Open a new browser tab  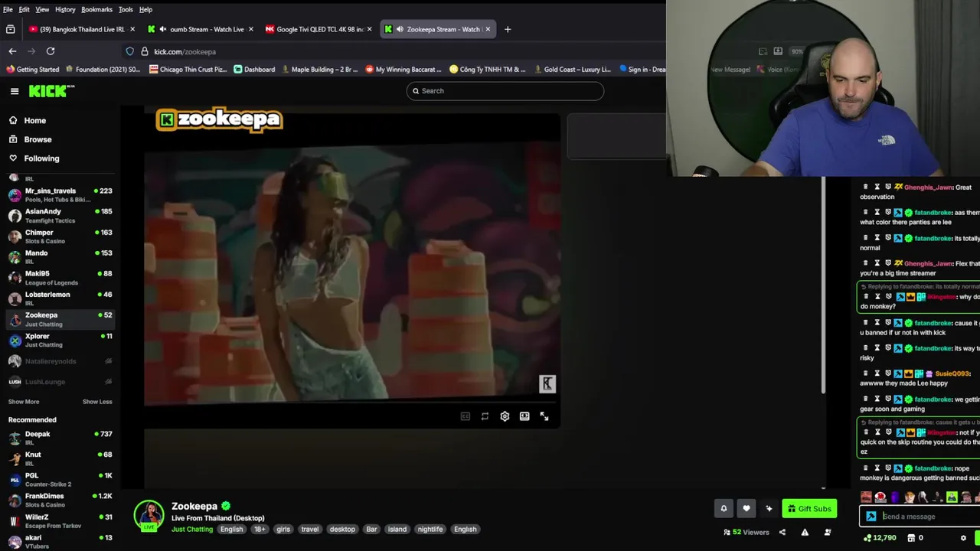(x=507, y=29)
